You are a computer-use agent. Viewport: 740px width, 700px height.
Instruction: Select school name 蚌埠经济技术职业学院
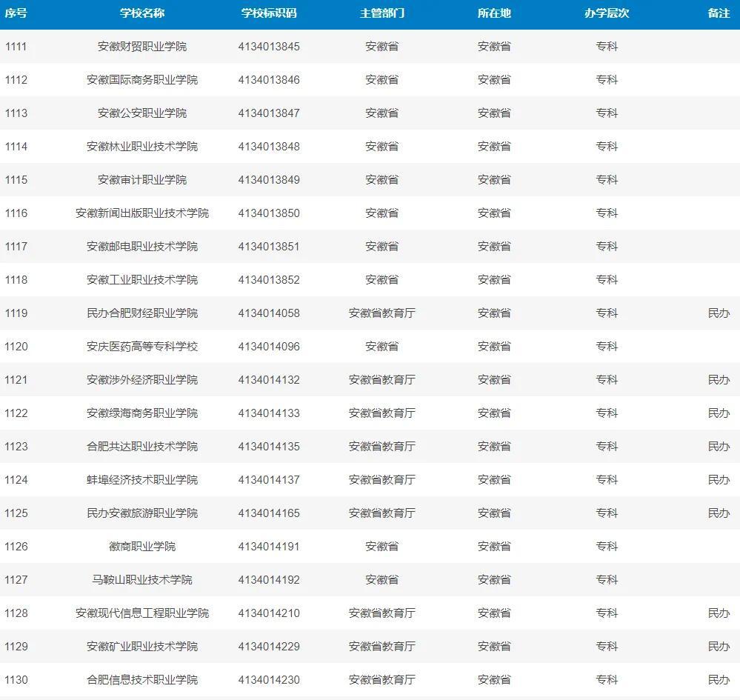coord(142,479)
